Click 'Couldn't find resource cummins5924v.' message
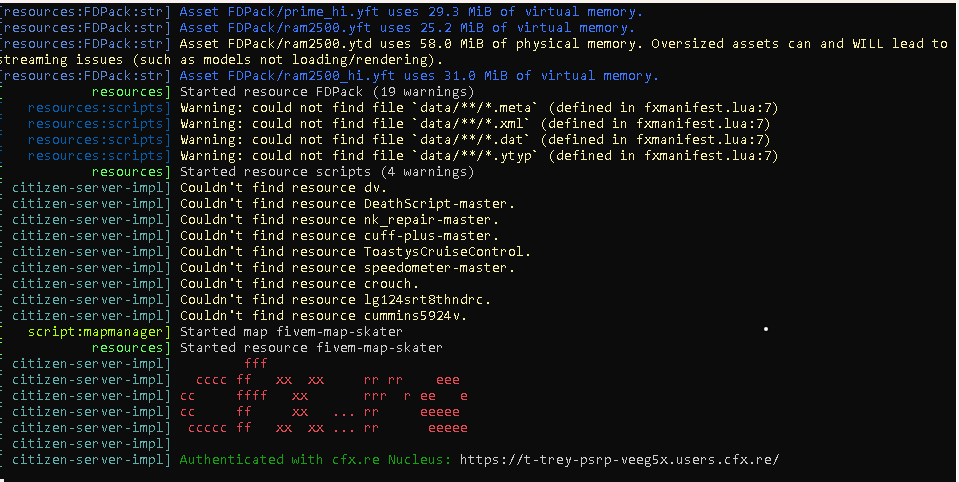959x482 pixels. click(x=324, y=316)
